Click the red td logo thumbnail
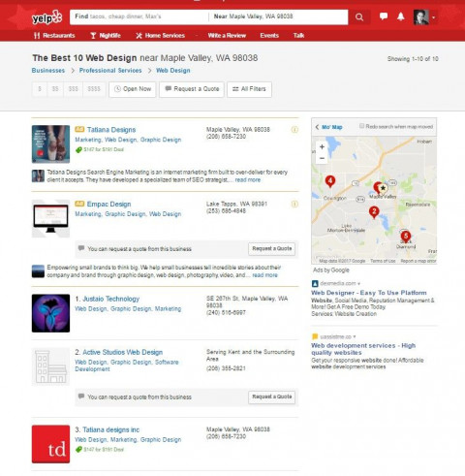Viewport: 465px width, 476px height. 50,444
